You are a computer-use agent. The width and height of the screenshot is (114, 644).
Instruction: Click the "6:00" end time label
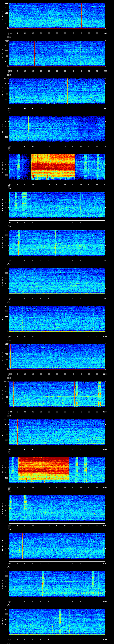click(x=105, y=184)
